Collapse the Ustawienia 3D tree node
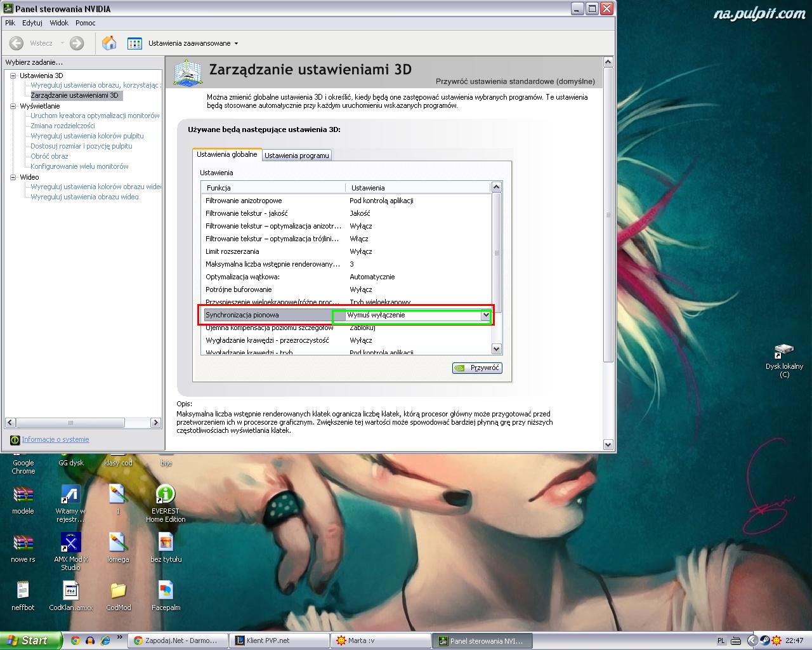The width and height of the screenshot is (812, 650). (x=13, y=76)
